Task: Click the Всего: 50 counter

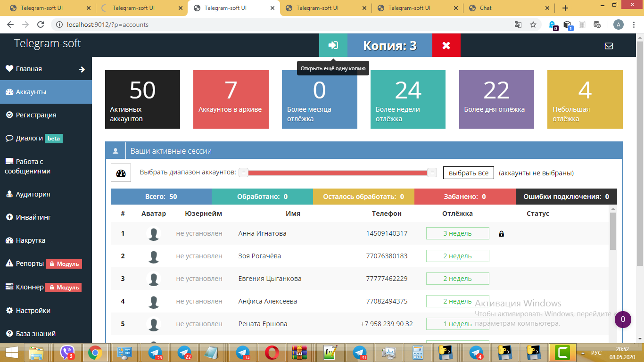Action: click(x=161, y=197)
